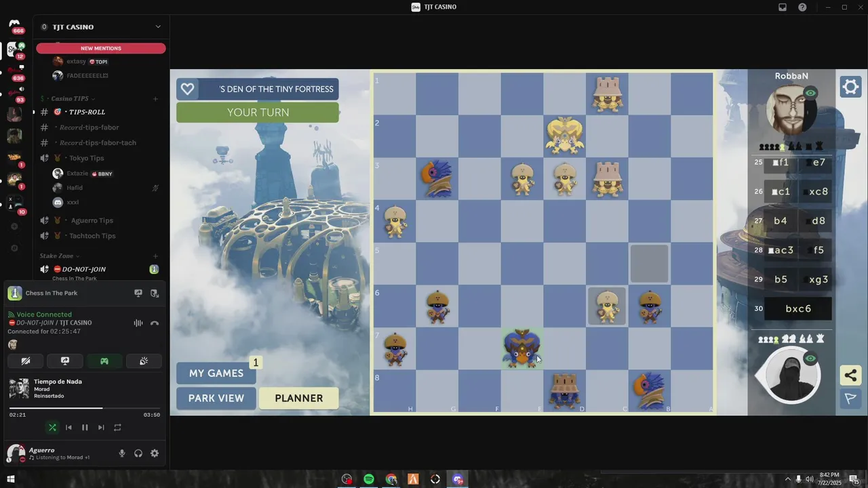Toggle the eye icon on RobbaN's avatar
Screen dimensions: 868x488
coord(810,93)
